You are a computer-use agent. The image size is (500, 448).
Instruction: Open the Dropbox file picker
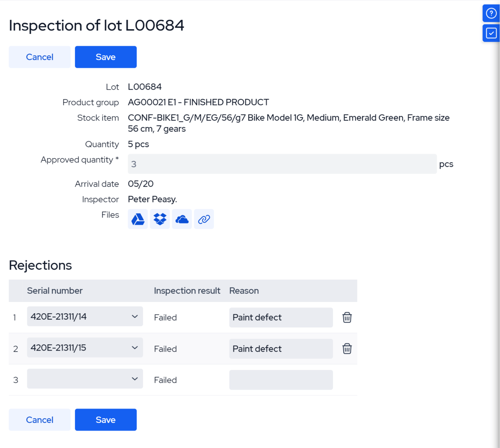pos(159,219)
